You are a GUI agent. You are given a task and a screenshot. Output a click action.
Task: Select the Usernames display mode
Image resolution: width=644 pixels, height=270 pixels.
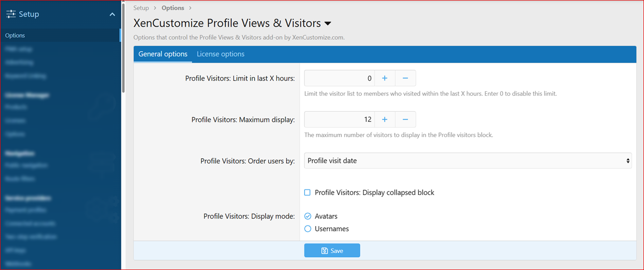pos(308,229)
